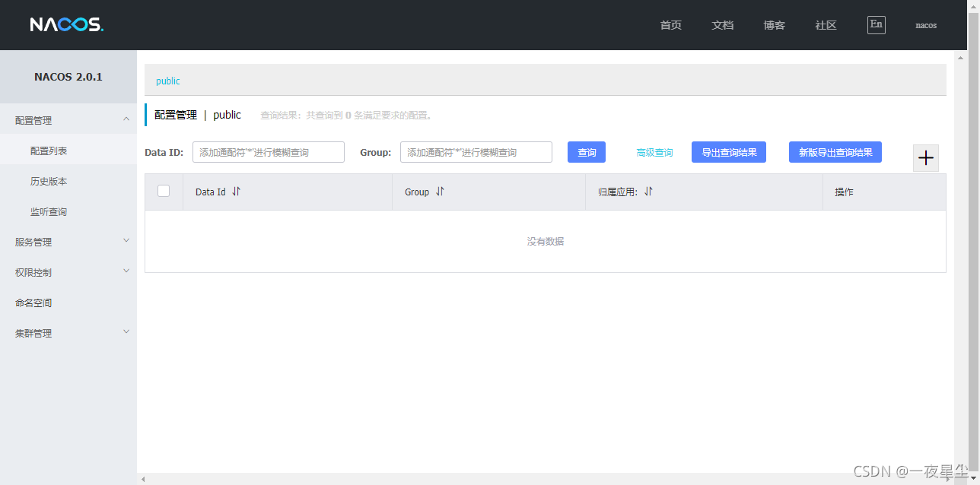Screen dimensions: 980x485
Task: Sort by 归属应用 column icon
Action: click(648, 192)
